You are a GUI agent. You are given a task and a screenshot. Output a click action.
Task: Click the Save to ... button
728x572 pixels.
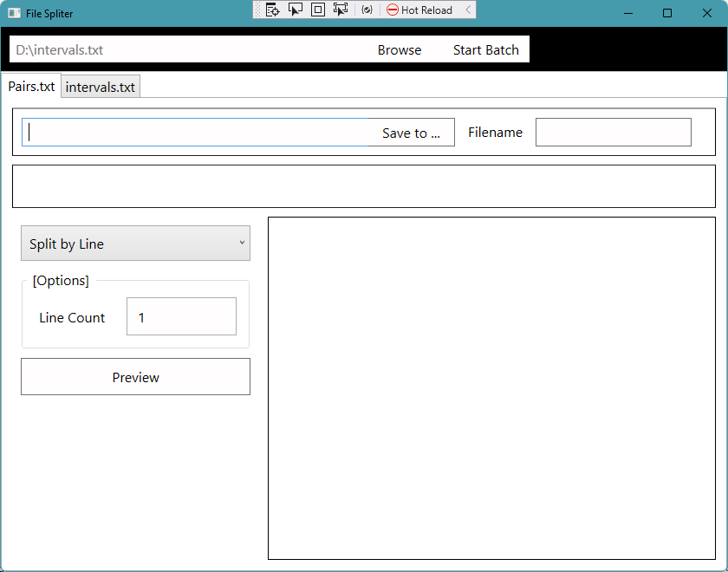pos(411,133)
